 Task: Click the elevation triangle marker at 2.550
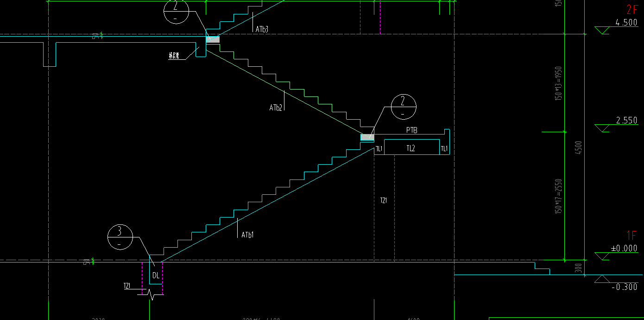[602, 128]
